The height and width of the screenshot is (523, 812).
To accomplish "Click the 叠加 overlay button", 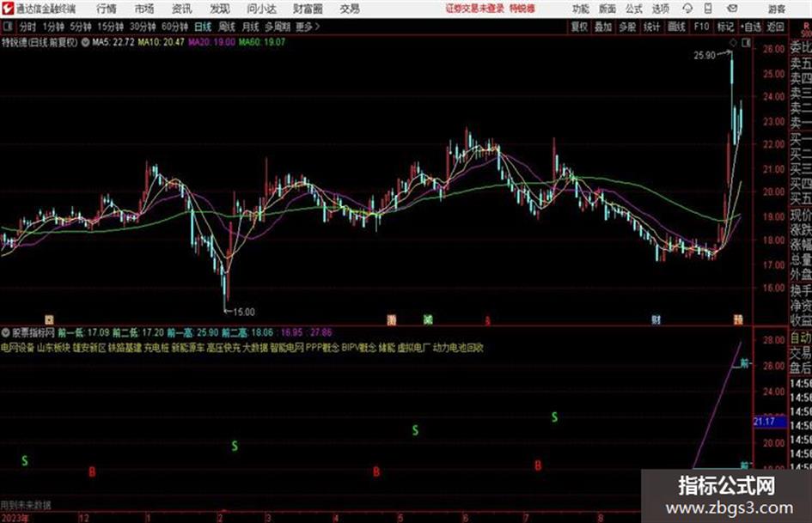I will tap(603, 27).
